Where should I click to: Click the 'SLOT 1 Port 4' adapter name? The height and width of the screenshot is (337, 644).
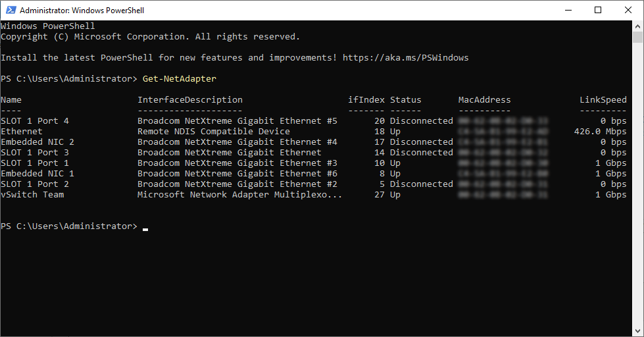[x=35, y=121]
